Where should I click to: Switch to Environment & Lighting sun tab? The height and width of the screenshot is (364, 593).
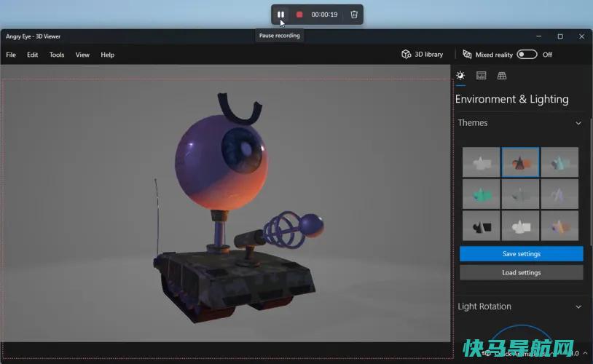click(460, 76)
